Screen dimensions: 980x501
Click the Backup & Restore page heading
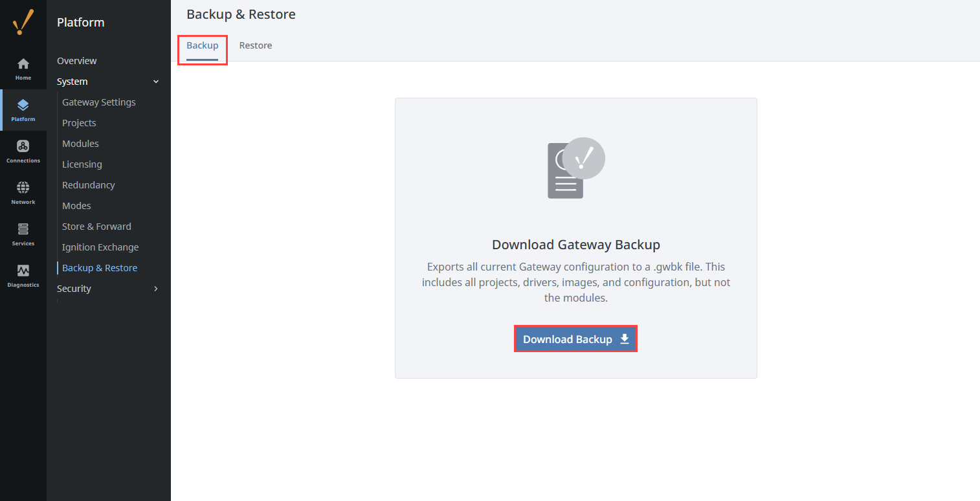(241, 14)
